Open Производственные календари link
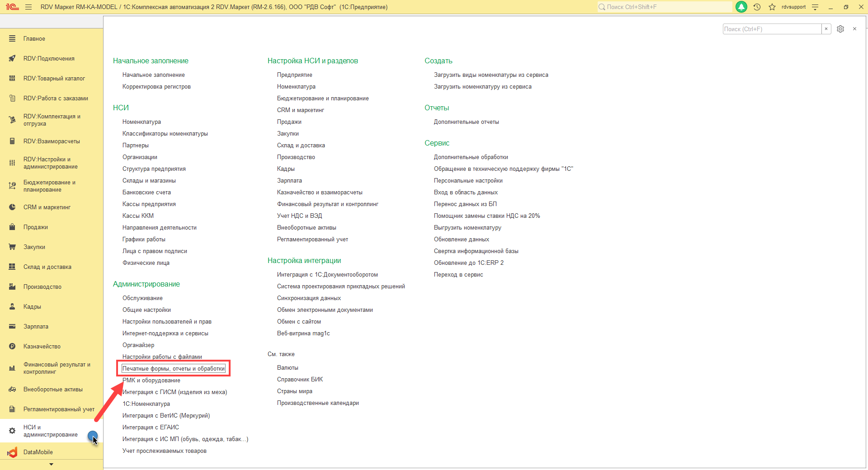Screen dimensions: 868x470 (318, 403)
